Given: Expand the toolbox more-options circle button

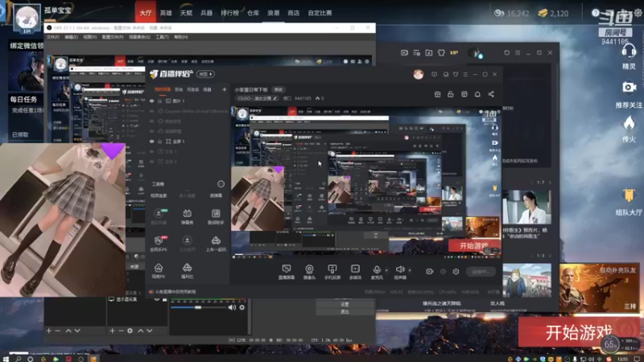Looking at the screenshot, I should click(x=221, y=184).
